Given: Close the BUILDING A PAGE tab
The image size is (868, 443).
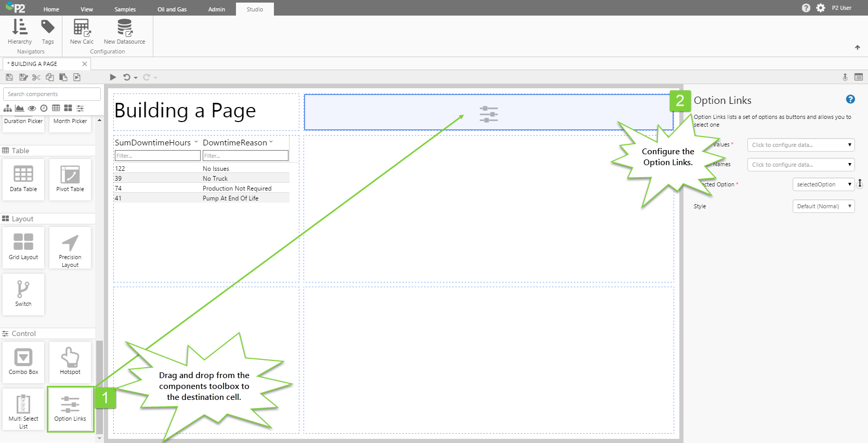Looking at the screenshot, I should 85,64.
